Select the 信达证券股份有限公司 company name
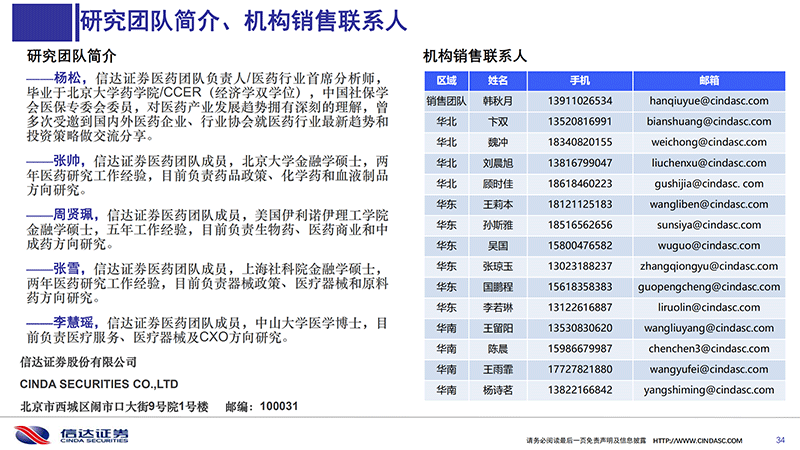 click(x=79, y=362)
